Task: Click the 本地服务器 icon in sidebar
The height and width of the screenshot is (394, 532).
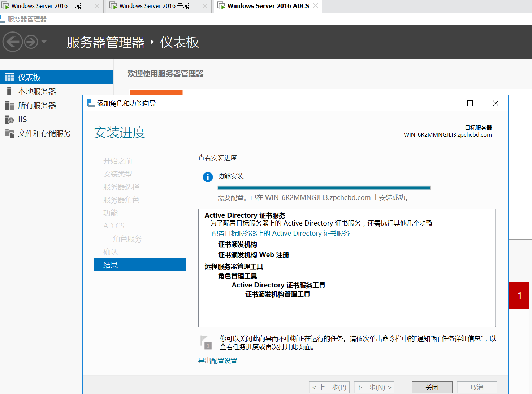Action: click(9, 91)
